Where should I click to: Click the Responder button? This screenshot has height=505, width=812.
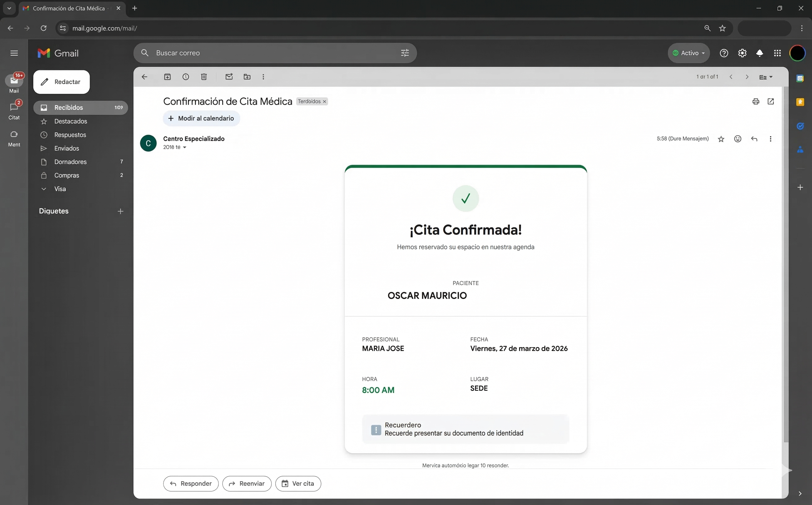pyautogui.click(x=191, y=483)
